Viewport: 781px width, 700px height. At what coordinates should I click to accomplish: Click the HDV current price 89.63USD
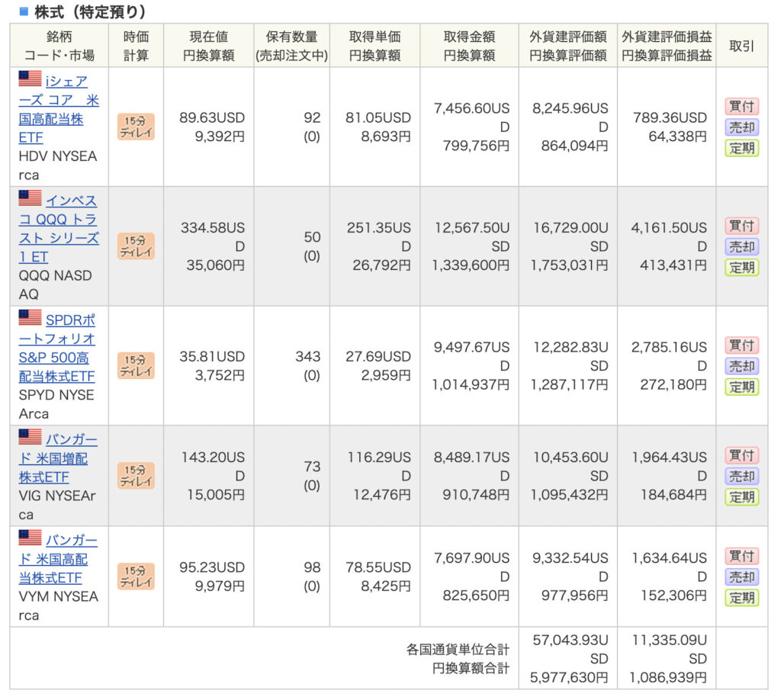pos(212,118)
